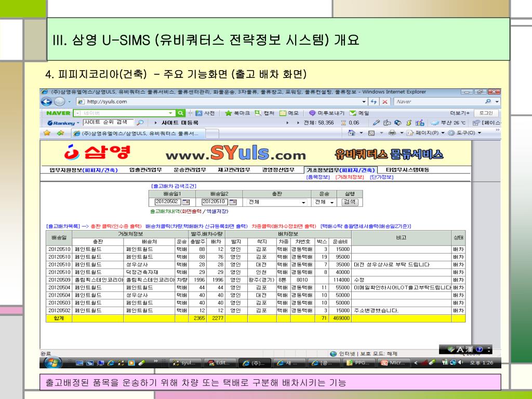Click the Windows Start orb
The height and width of the screenshot is (399, 532).
(x=52, y=362)
